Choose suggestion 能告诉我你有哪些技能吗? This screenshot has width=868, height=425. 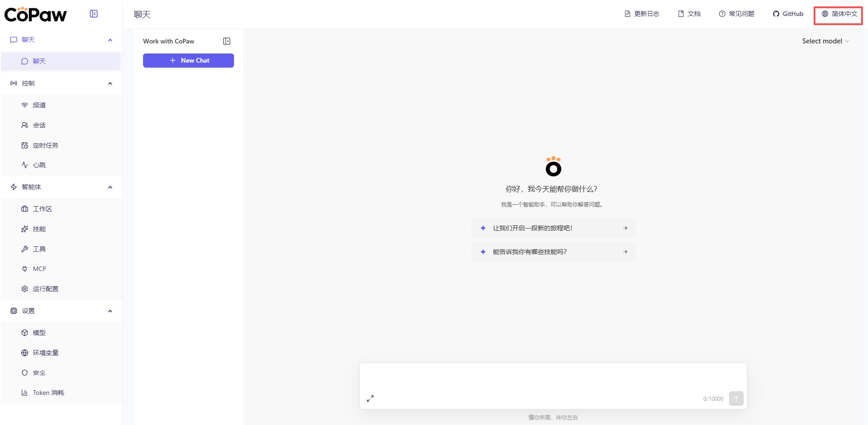553,252
